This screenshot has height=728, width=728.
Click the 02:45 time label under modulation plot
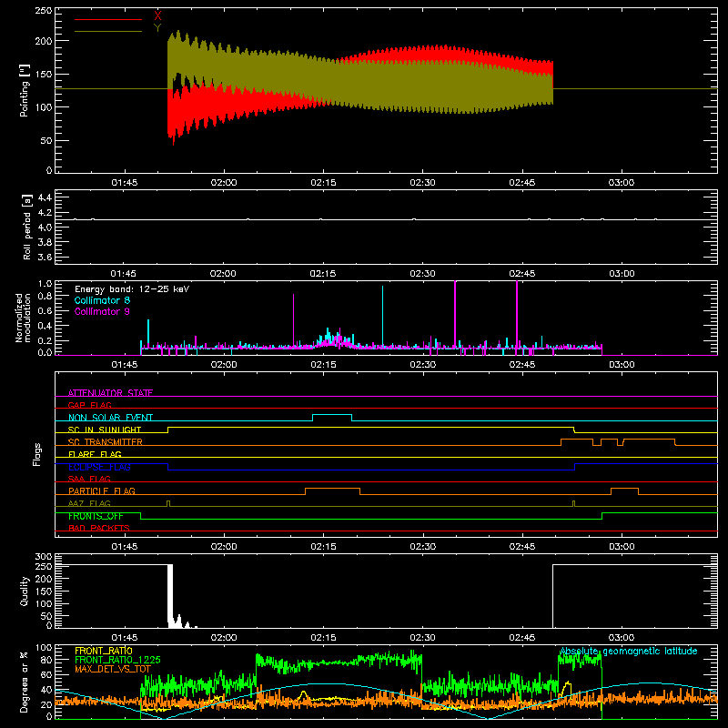point(522,365)
